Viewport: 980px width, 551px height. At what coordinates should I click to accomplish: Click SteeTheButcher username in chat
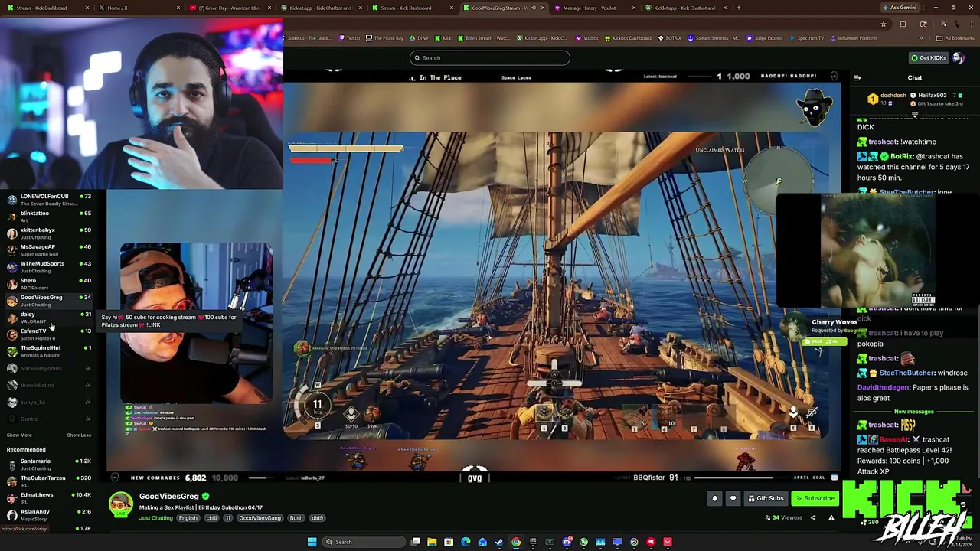pos(906,373)
